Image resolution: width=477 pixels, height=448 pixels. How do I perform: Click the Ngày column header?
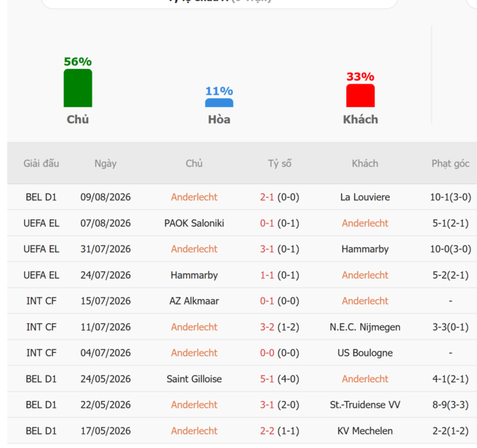106,164
